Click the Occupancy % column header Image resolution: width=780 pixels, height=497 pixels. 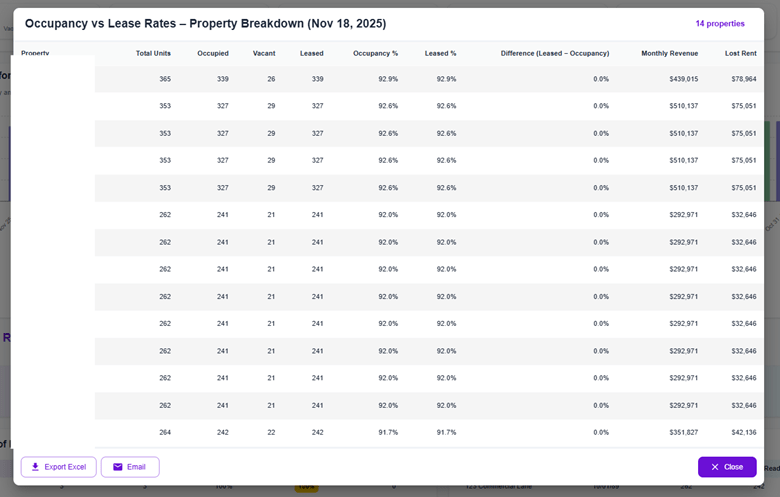(375, 53)
